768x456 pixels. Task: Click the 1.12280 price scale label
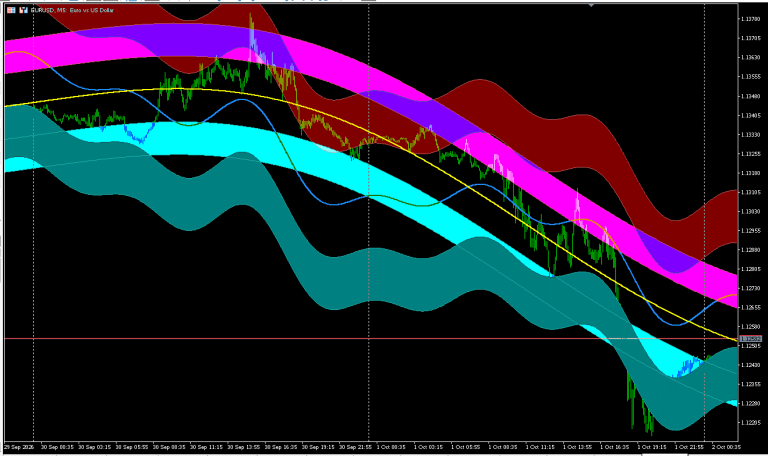point(750,403)
